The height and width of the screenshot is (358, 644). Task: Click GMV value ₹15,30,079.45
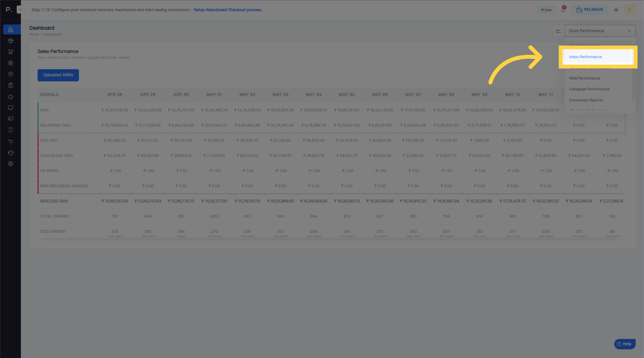[x=115, y=110]
